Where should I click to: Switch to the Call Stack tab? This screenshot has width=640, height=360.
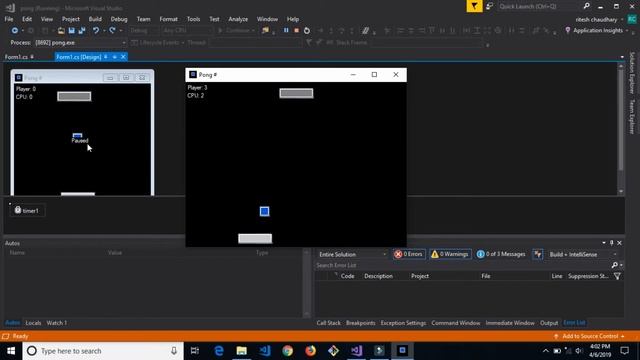(328, 323)
